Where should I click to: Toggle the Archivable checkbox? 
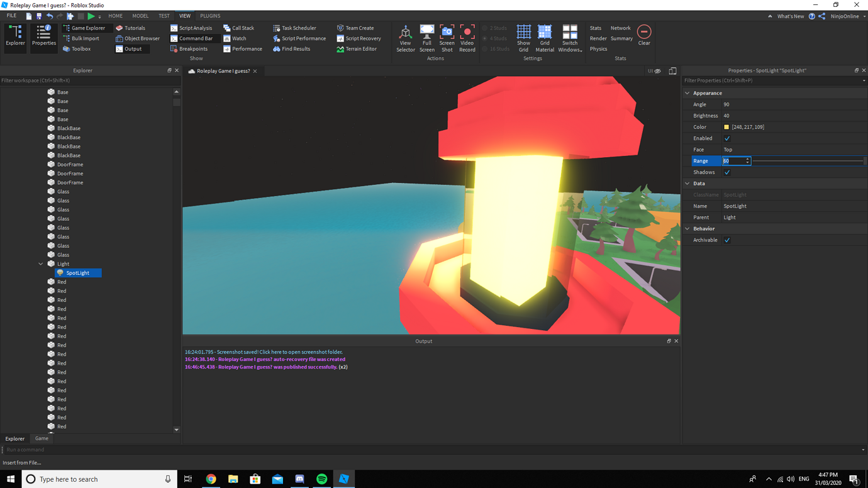point(727,240)
